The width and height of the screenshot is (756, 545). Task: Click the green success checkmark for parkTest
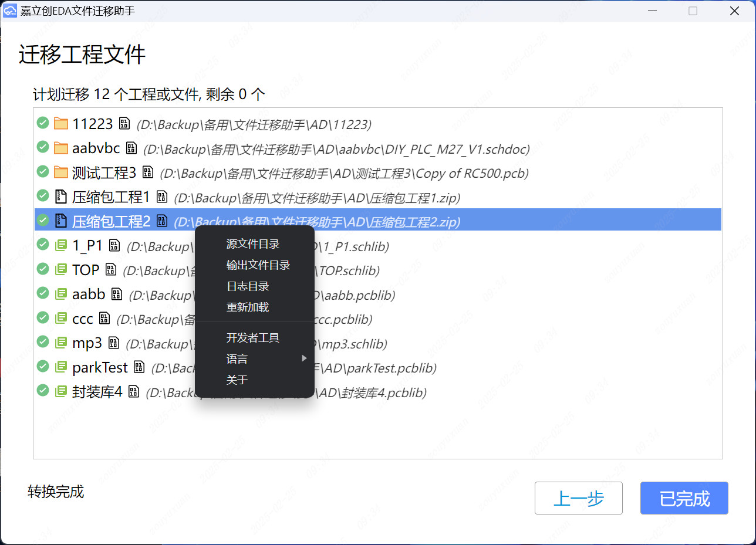[43, 366]
